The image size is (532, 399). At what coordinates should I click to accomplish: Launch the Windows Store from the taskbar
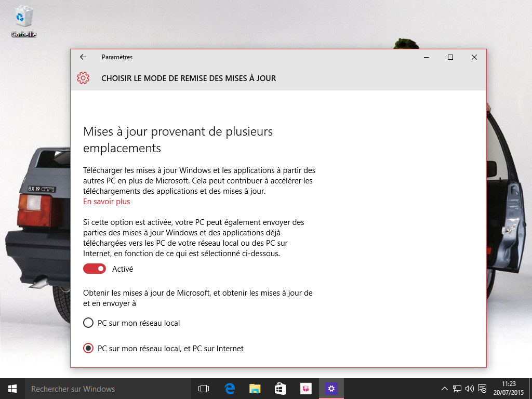[280, 388]
